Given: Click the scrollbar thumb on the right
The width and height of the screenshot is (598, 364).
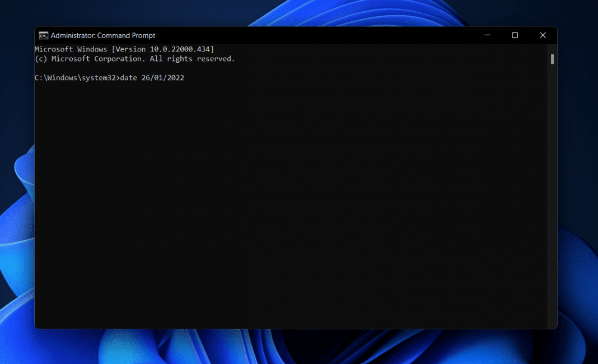Looking at the screenshot, I should click(552, 59).
